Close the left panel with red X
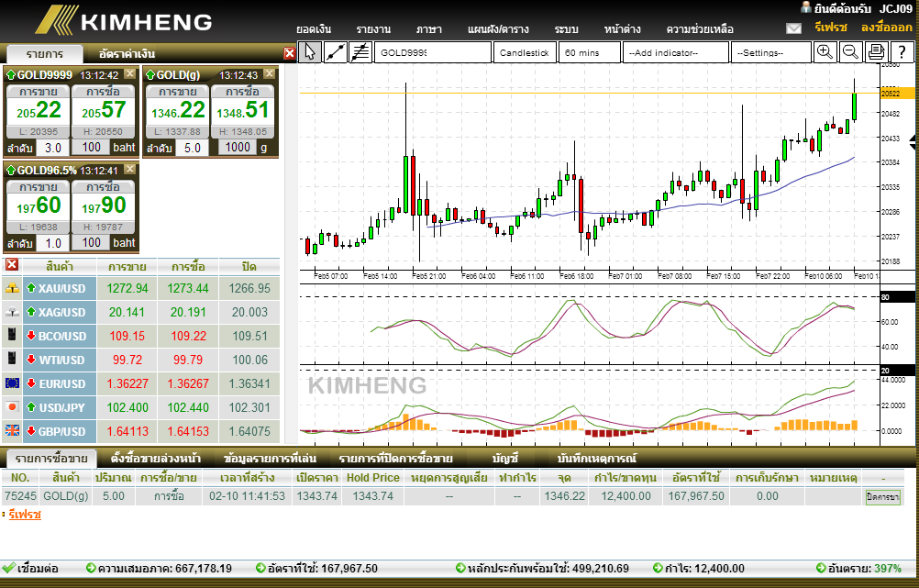919x588 pixels. (290, 53)
